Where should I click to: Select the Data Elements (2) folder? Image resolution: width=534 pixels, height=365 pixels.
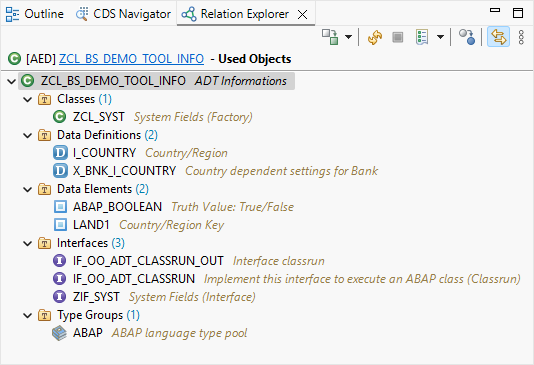pyautogui.click(x=103, y=189)
